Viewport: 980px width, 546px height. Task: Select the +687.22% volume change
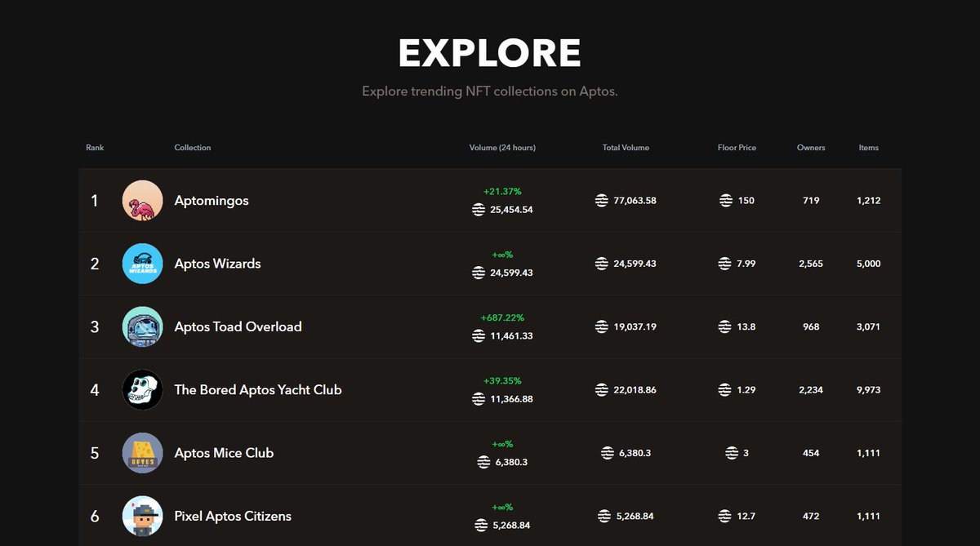[x=502, y=317]
